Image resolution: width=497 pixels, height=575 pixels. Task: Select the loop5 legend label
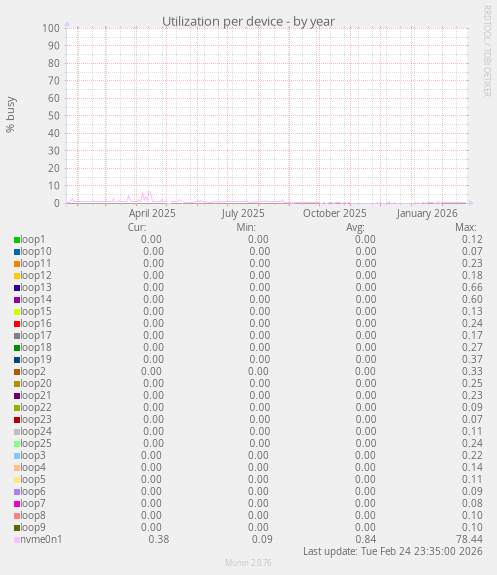click(33, 480)
